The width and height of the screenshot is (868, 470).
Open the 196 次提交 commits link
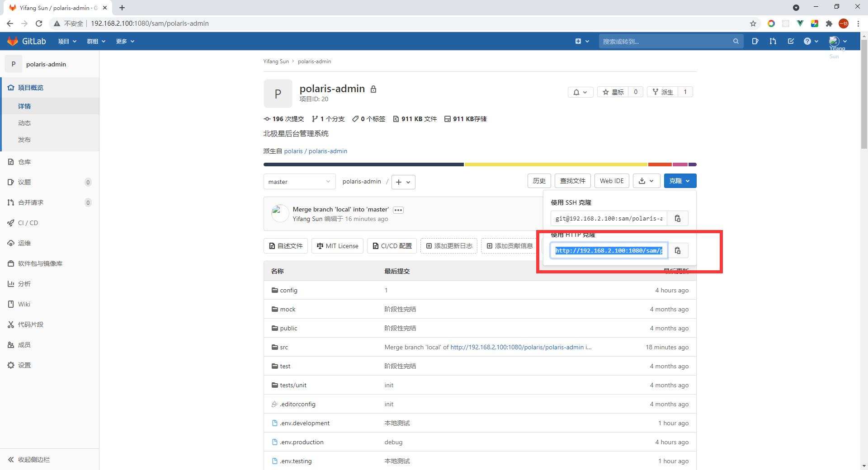284,119
